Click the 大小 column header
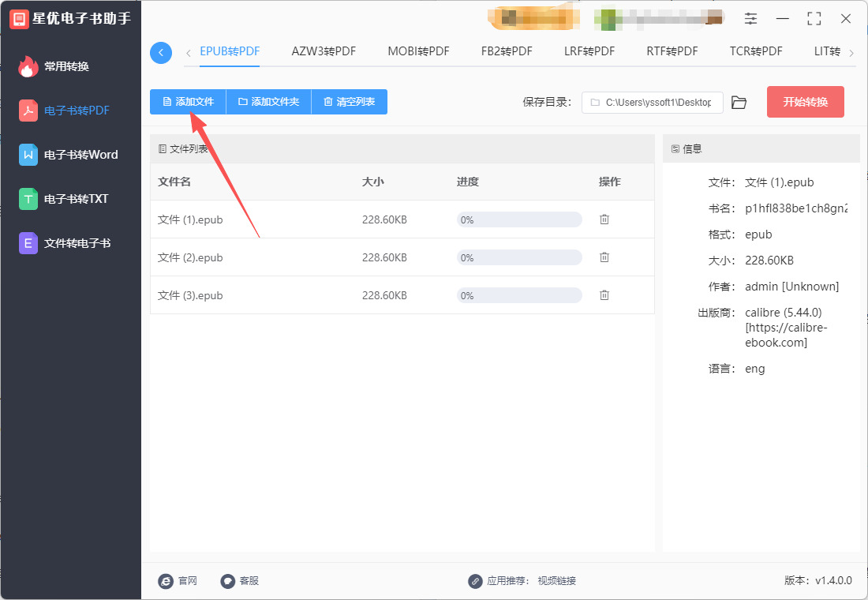The width and height of the screenshot is (868, 600). pos(373,182)
